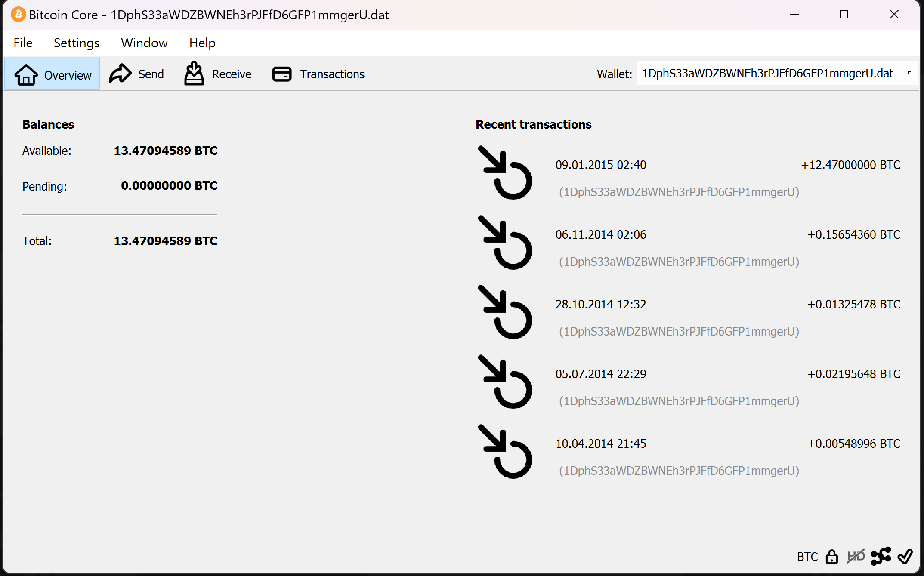The image size is (924, 576).
Task: Open the 05.07.2014 22:29 transaction
Action: 601,374
